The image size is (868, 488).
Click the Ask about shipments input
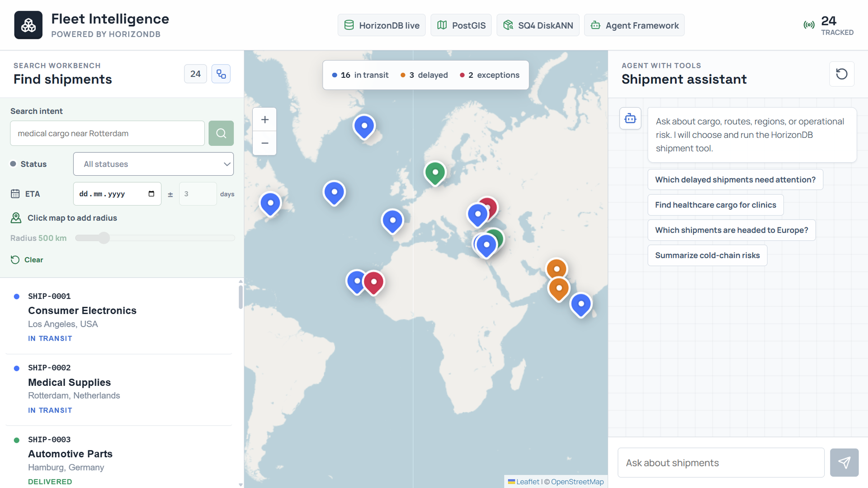pos(721,463)
